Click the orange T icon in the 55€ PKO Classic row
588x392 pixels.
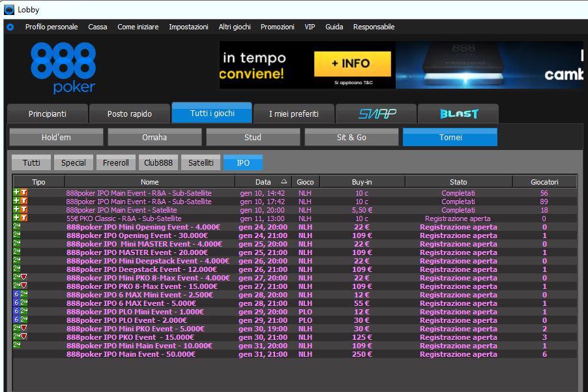tap(23, 218)
